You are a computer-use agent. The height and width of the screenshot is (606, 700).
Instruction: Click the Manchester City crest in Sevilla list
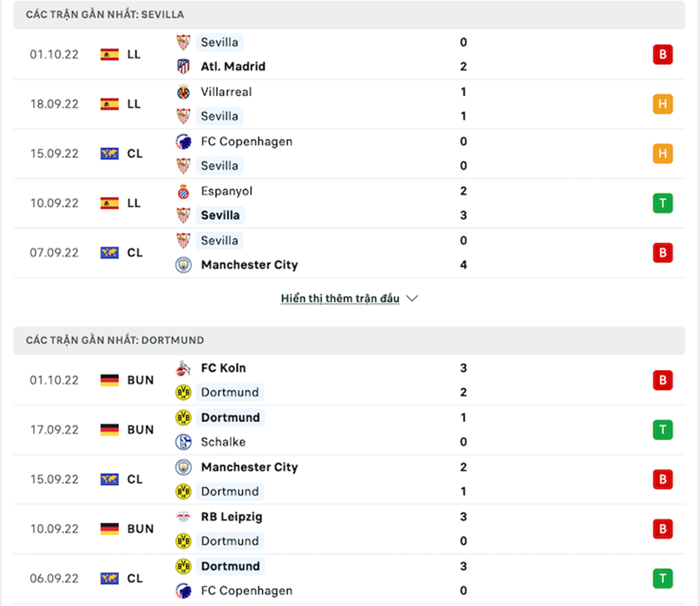point(183,265)
